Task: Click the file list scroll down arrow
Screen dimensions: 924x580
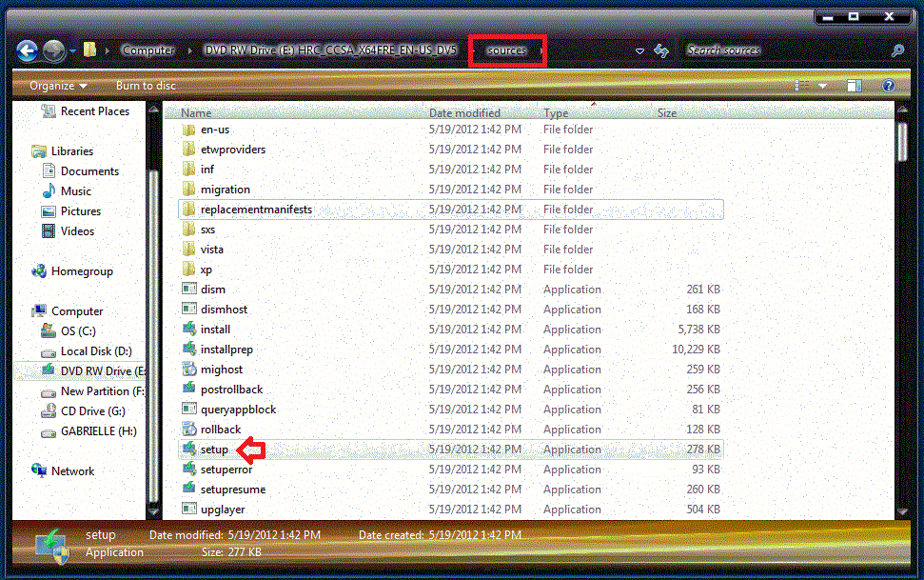Action: (x=902, y=511)
